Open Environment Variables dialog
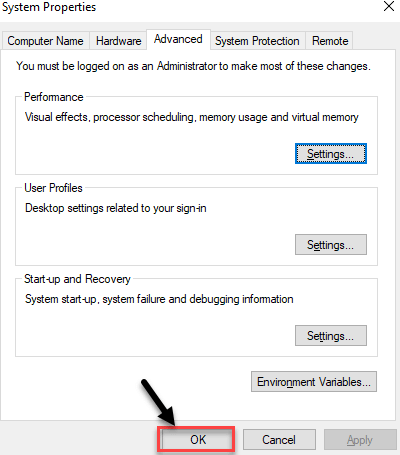400x455 pixels. click(x=314, y=382)
